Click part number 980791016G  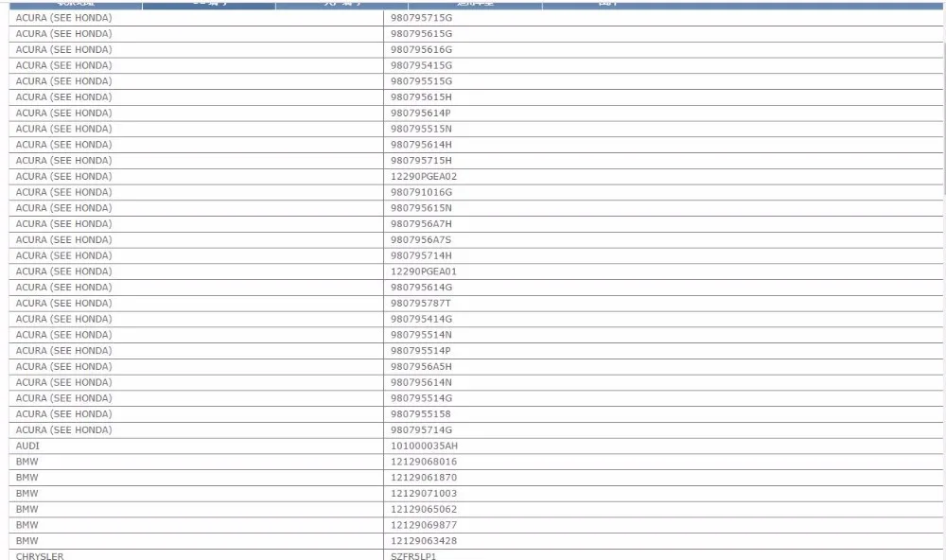point(421,192)
